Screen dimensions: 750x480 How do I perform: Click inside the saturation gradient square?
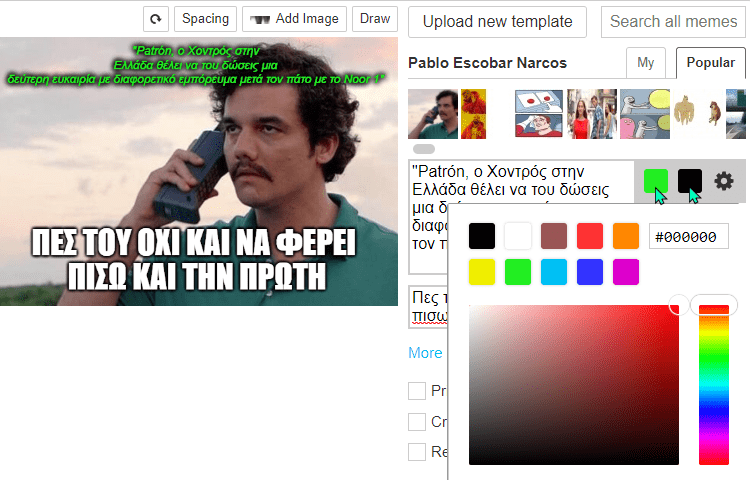[x=574, y=385]
